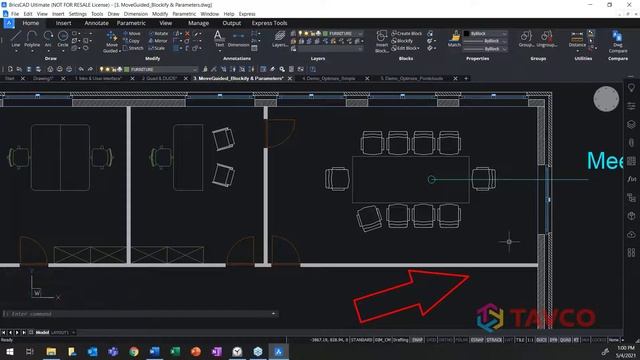Select the Dimension tool

pyautogui.click(x=238, y=40)
